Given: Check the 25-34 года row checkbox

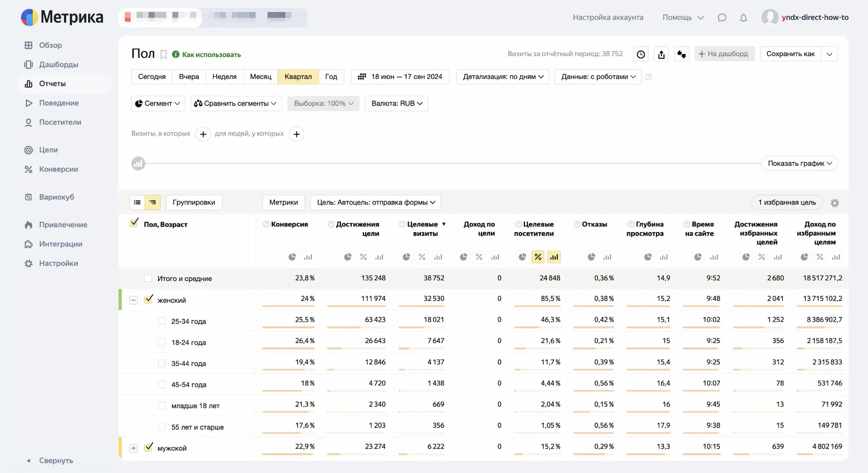Looking at the screenshot, I should click(161, 321).
